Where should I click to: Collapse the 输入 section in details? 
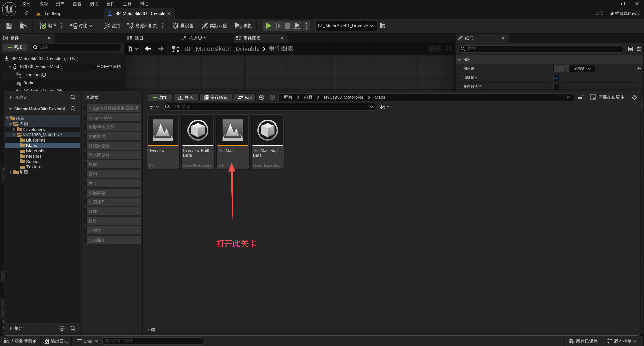[x=459, y=60]
